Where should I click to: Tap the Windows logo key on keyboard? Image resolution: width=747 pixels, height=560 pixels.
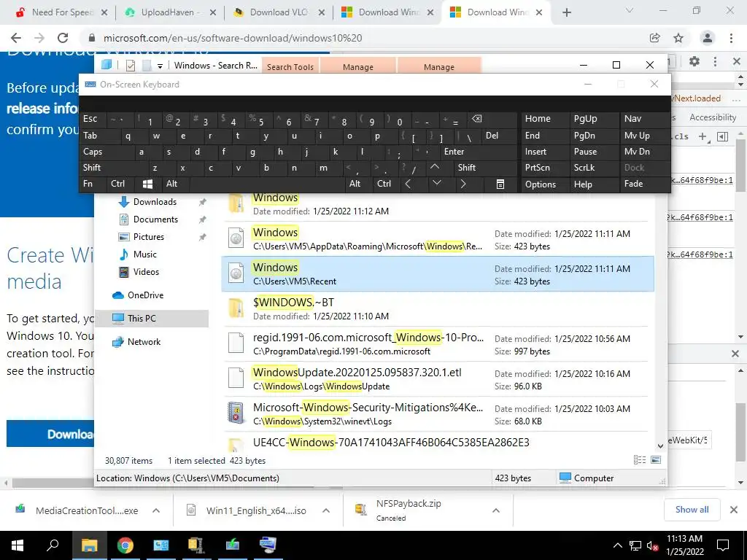147,184
